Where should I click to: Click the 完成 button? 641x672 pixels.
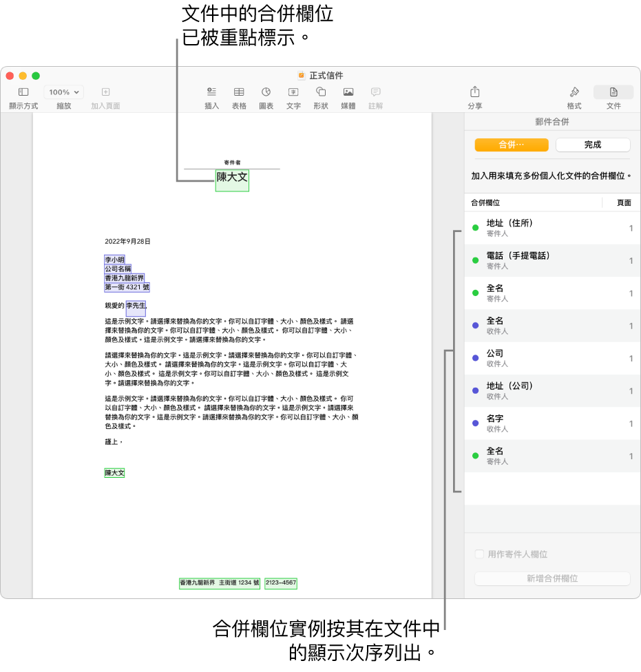(593, 145)
